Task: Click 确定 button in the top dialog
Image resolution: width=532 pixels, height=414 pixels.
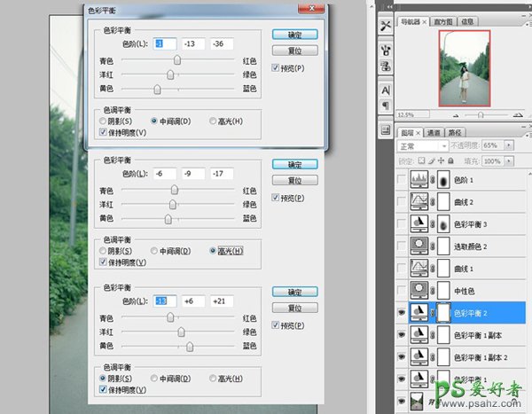Action: click(290, 36)
